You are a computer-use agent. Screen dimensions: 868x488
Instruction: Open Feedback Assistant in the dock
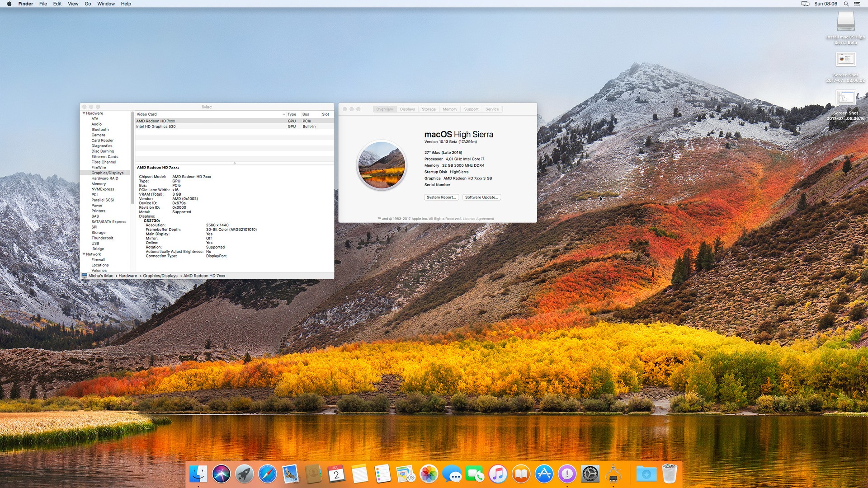pyautogui.click(x=567, y=474)
